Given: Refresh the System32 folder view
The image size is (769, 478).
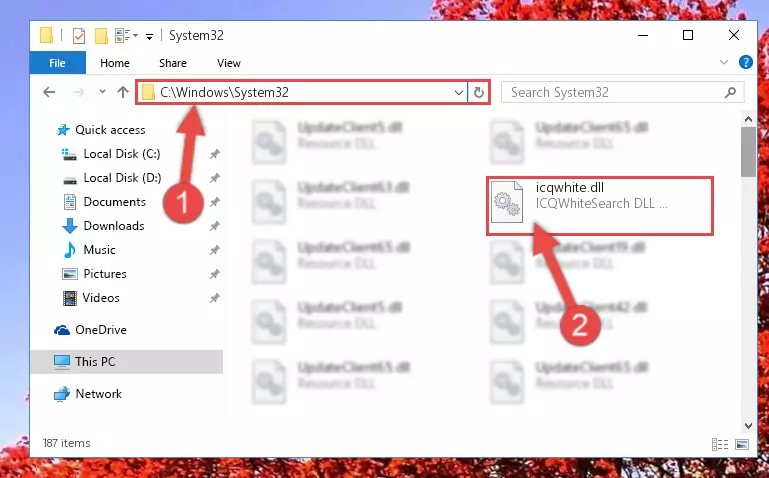Looking at the screenshot, I should 479,92.
